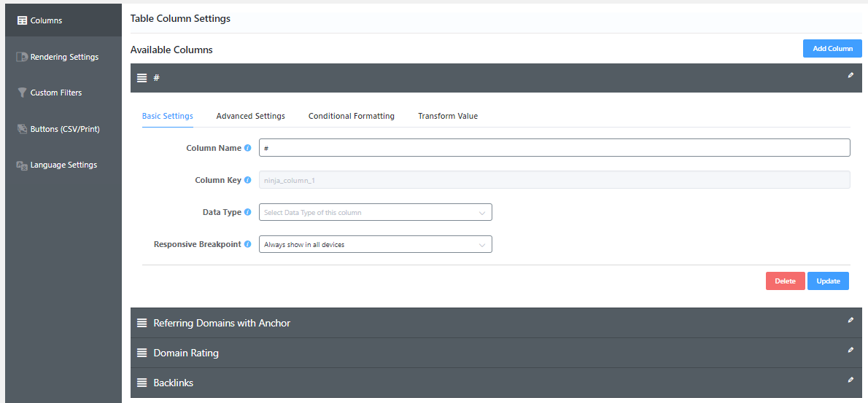Viewport: 868px width, 403px height.
Task: Click the Responsive Breakpoint info icon
Action: [247, 244]
